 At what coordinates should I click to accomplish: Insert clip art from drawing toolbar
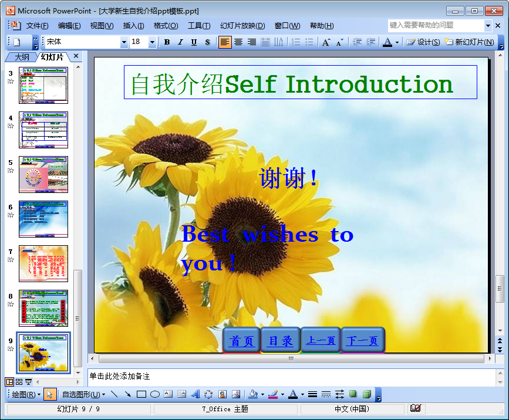[x=223, y=394]
